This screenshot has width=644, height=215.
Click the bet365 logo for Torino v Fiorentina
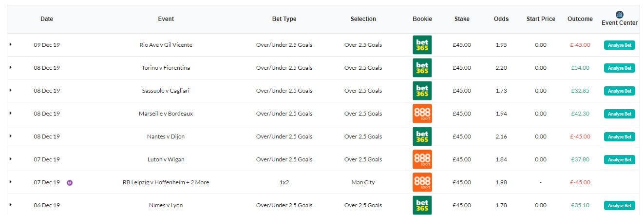pos(422,68)
